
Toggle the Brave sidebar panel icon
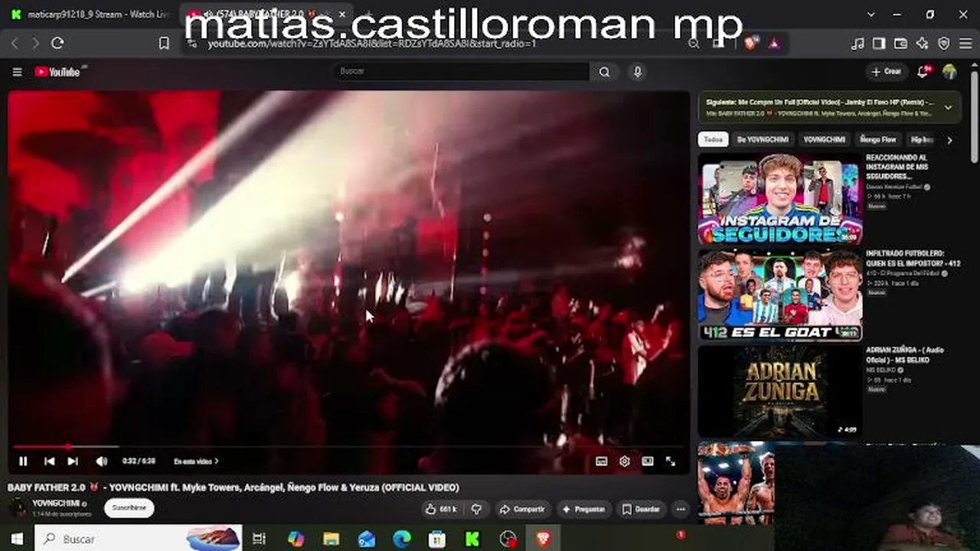click(879, 44)
